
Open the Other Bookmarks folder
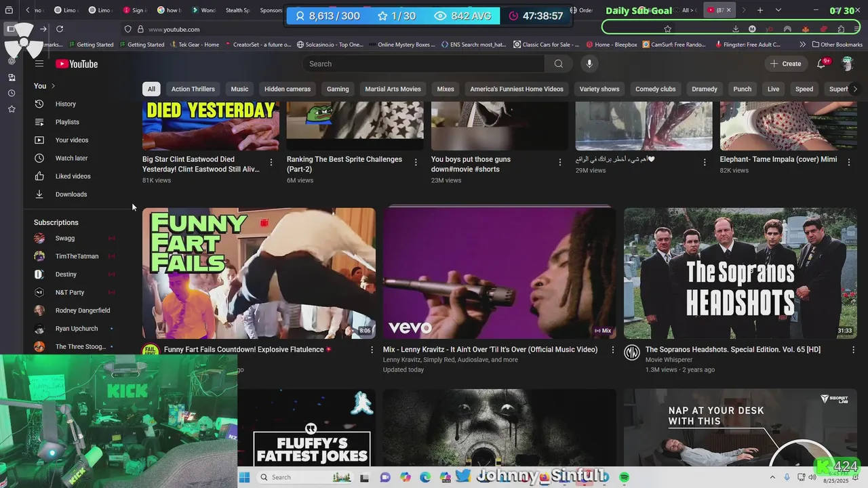(837, 45)
